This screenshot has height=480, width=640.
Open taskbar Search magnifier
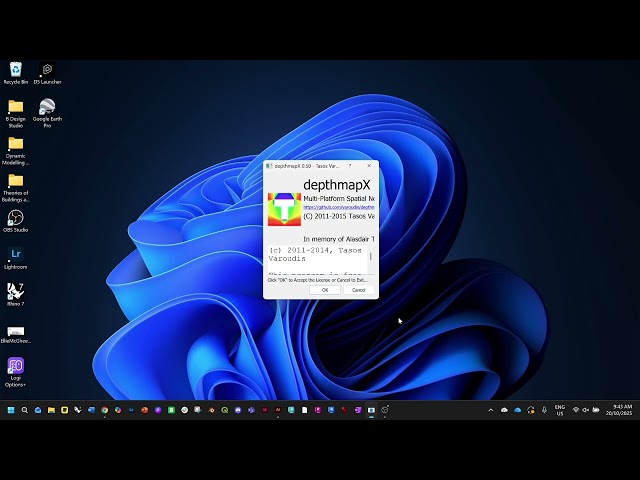point(24,410)
